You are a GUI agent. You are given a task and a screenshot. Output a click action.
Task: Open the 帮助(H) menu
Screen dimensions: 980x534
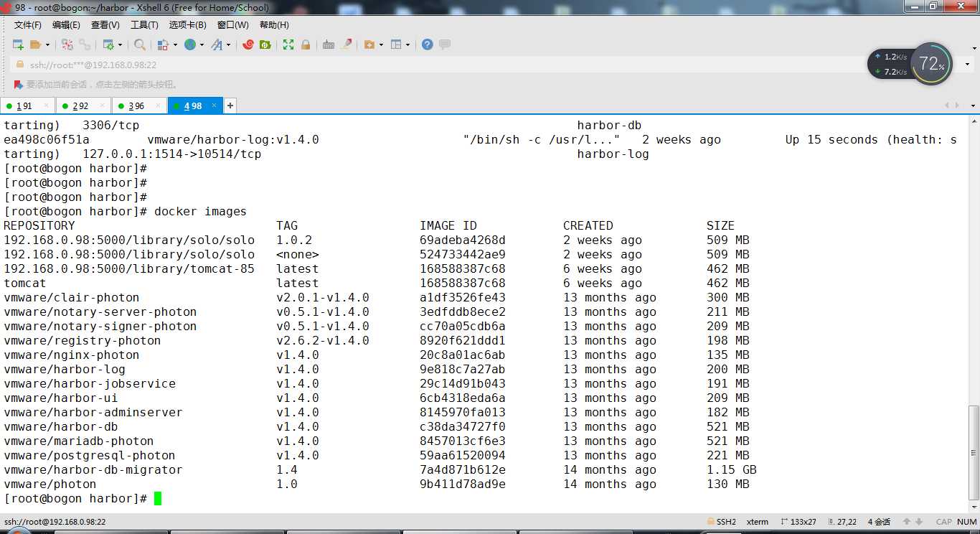pyautogui.click(x=275, y=25)
